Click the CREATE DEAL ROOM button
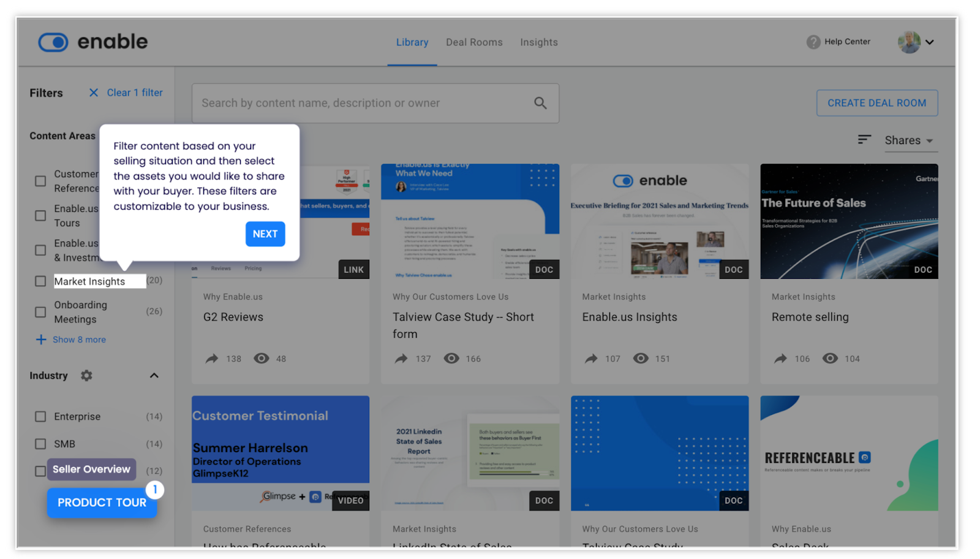This screenshot has width=980, height=559. tap(876, 103)
